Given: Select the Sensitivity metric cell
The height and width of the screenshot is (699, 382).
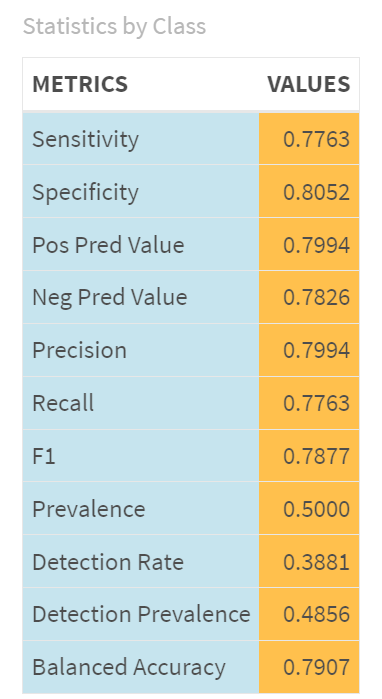Looking at the screenshot, I should point(141,139).
